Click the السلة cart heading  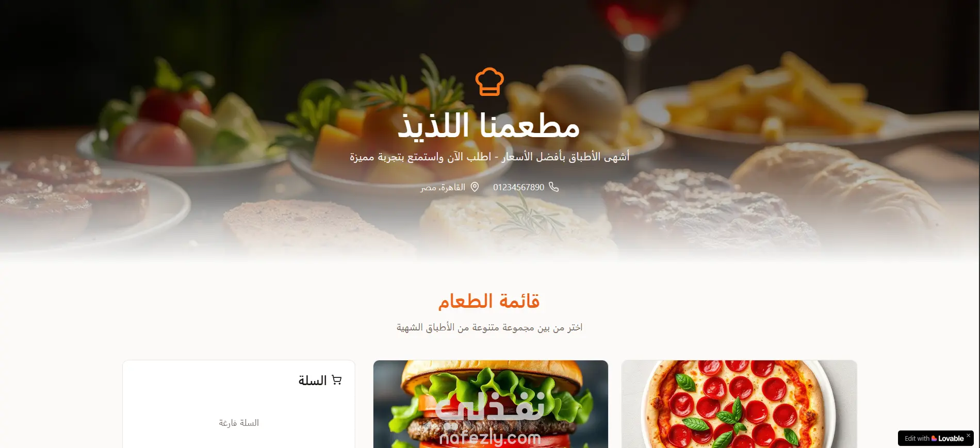coord(313,380)
